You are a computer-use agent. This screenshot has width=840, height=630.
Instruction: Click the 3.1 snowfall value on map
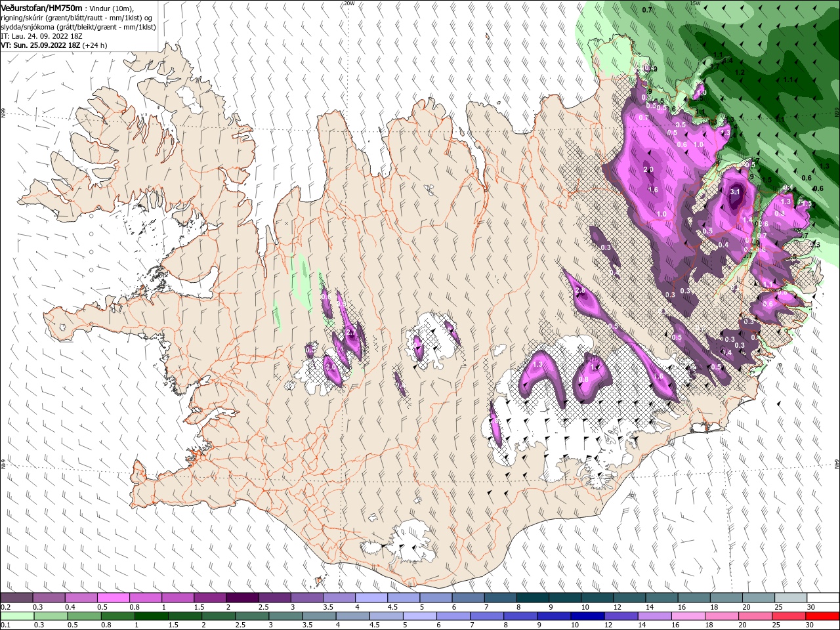tap(735, 192)
